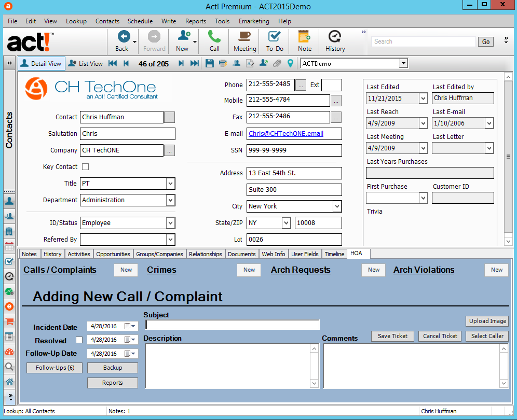Open the shopping cart sidebar icon

[9, 321]
